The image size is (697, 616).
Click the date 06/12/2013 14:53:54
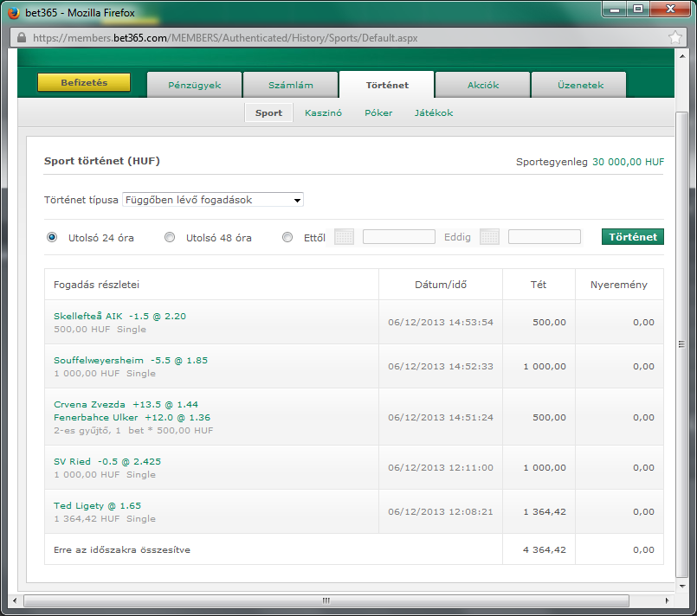pos(441,322)
